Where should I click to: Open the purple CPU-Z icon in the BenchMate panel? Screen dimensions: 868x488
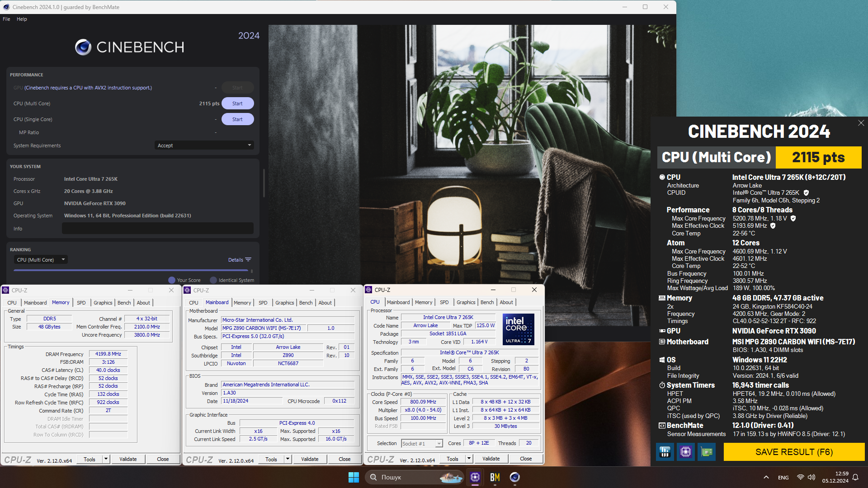[685, 452]
